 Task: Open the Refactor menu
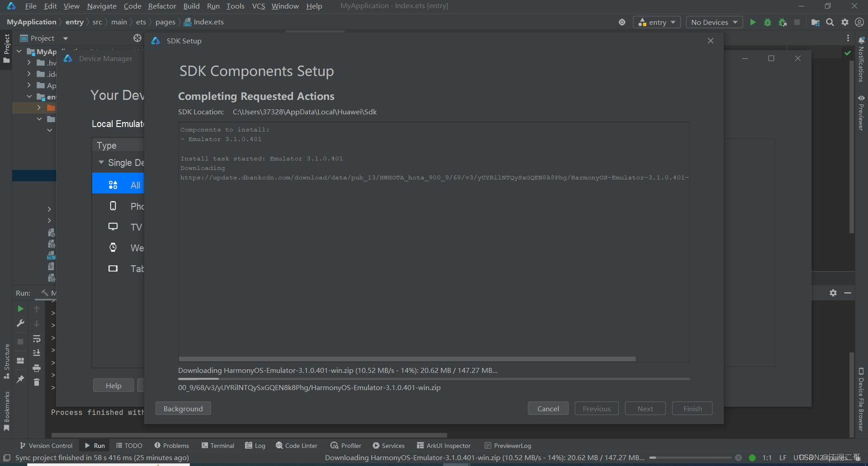pos(162,6)
